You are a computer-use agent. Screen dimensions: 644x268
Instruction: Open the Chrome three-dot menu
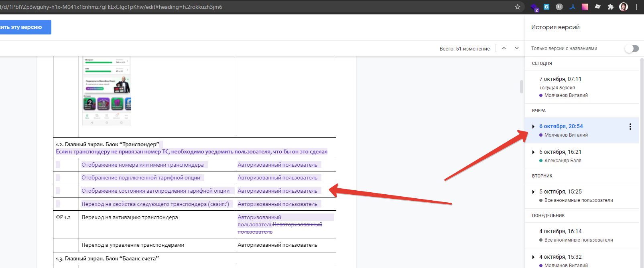pos(636,7)
